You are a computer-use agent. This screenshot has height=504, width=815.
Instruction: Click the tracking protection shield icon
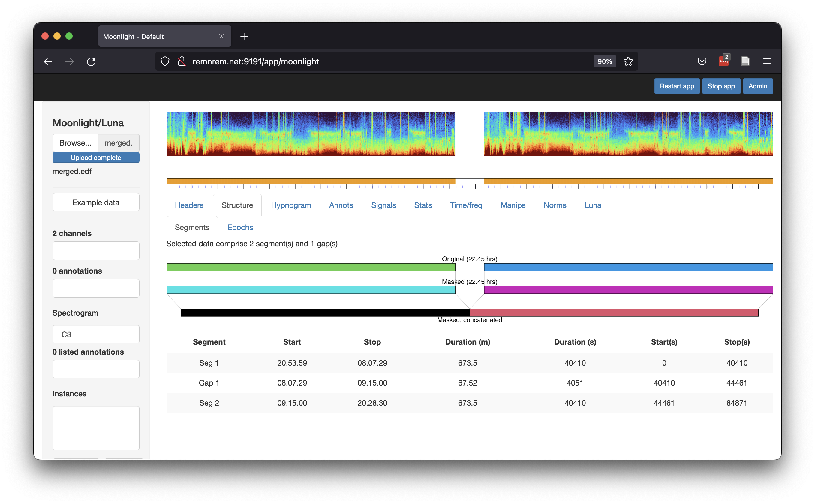point(165,61)
